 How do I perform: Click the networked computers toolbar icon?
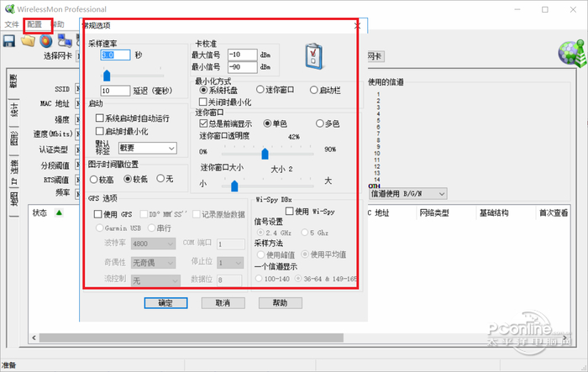click(65, 40)
